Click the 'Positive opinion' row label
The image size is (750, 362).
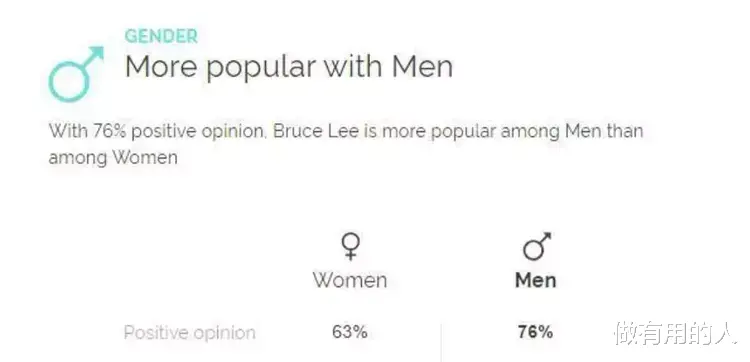(x=189, y=333)
